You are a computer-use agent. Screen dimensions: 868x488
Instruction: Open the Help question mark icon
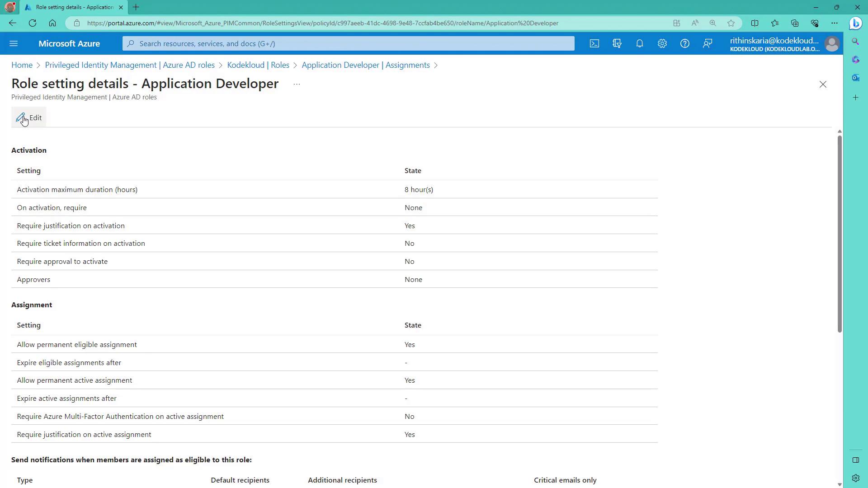coord(685,43)
